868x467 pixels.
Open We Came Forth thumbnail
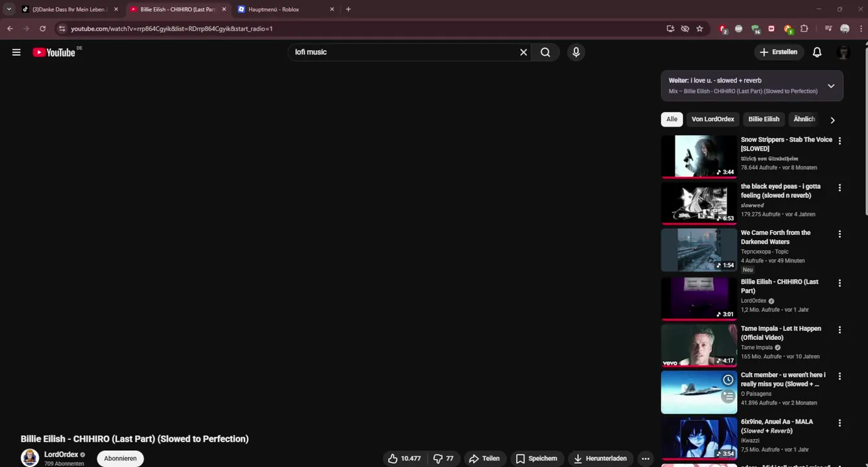699,250
